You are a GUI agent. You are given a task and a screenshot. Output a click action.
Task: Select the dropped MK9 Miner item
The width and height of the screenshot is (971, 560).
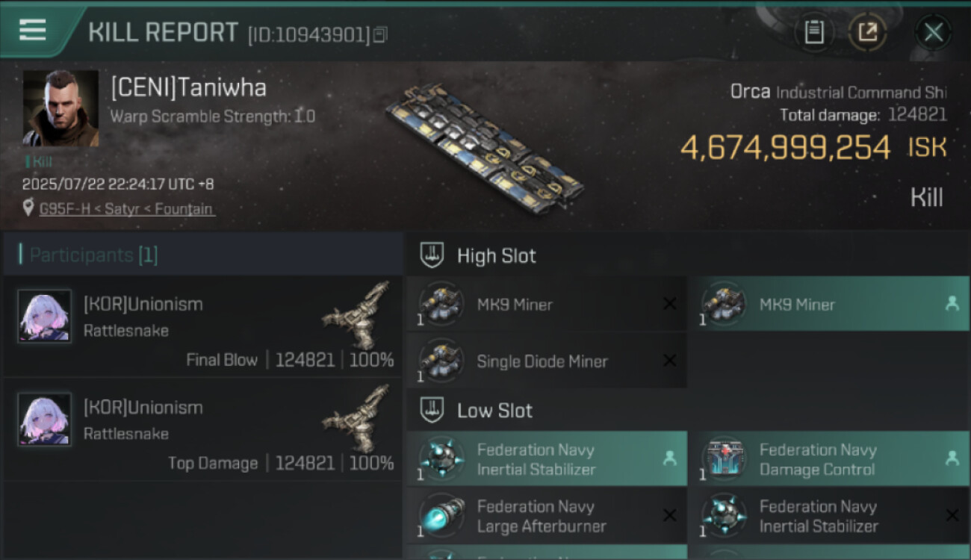pyautogui.click(x=828, y=304)
